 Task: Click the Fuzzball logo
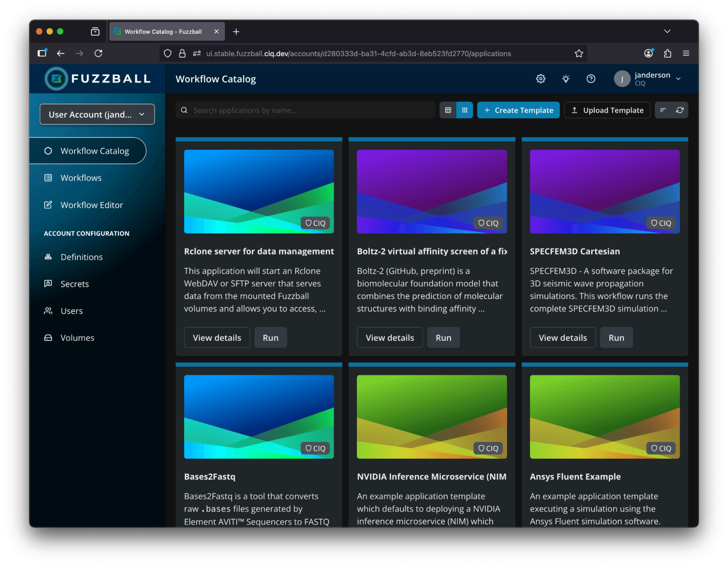click(97, 79)
